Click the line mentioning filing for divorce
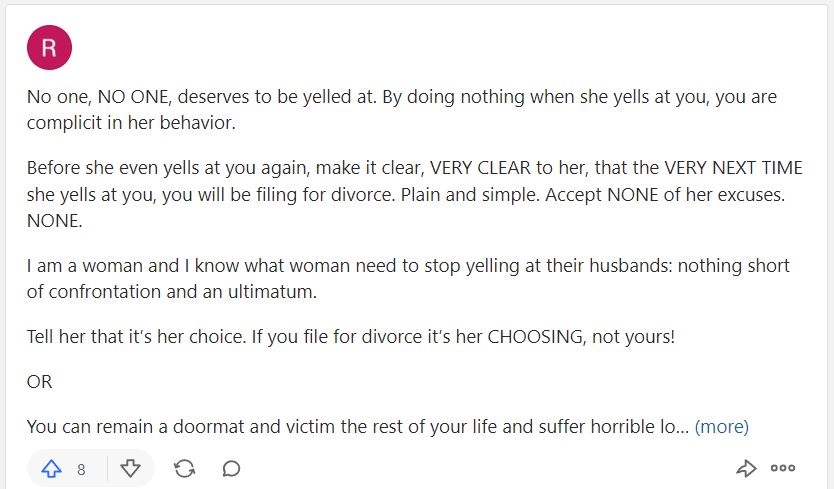Screen dimensions: 834x489 pyautogui.click(x=406, y=195)
